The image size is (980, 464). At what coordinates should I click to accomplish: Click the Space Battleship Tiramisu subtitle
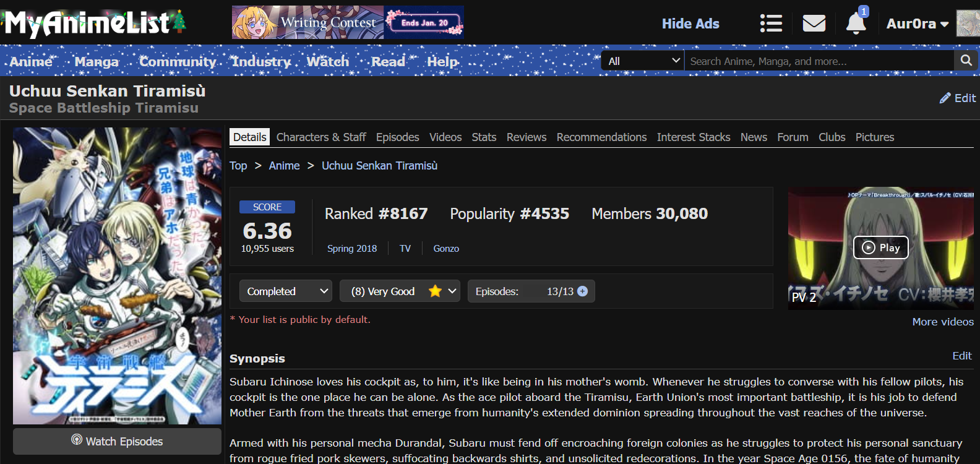104,108
